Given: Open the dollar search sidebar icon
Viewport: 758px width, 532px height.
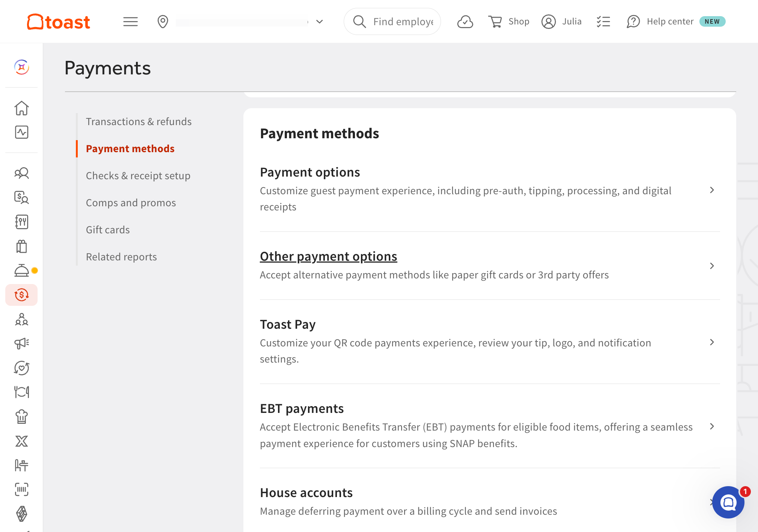Looking at the screenshot, I should [22, 197].
